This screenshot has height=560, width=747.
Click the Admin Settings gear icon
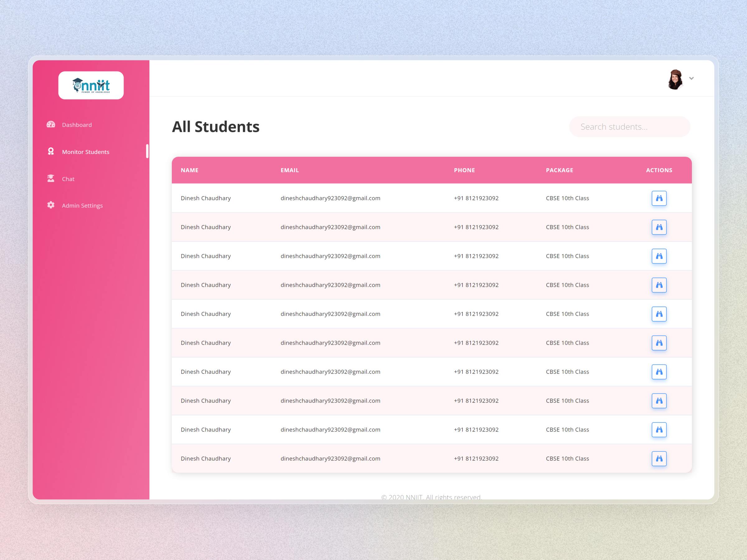point(51,205)
